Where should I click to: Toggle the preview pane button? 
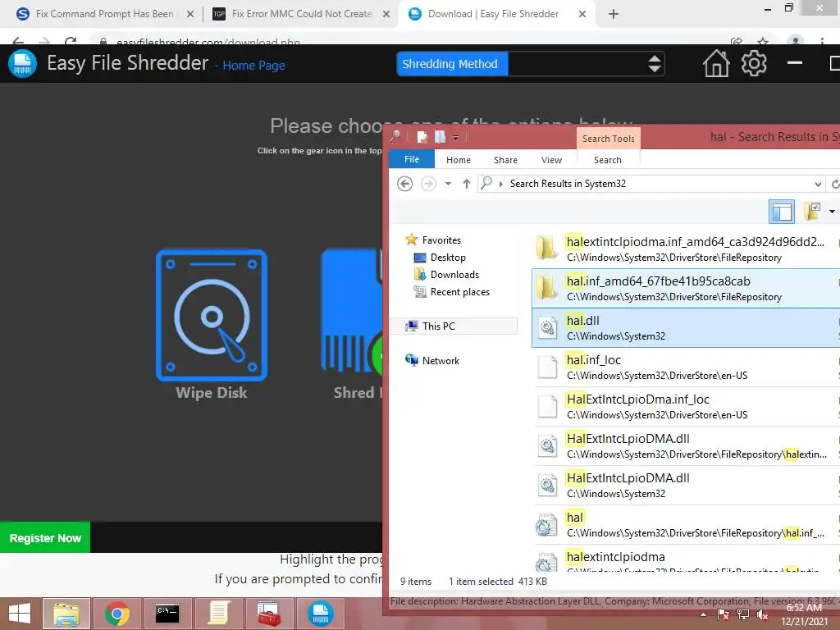tap(782, 212)
